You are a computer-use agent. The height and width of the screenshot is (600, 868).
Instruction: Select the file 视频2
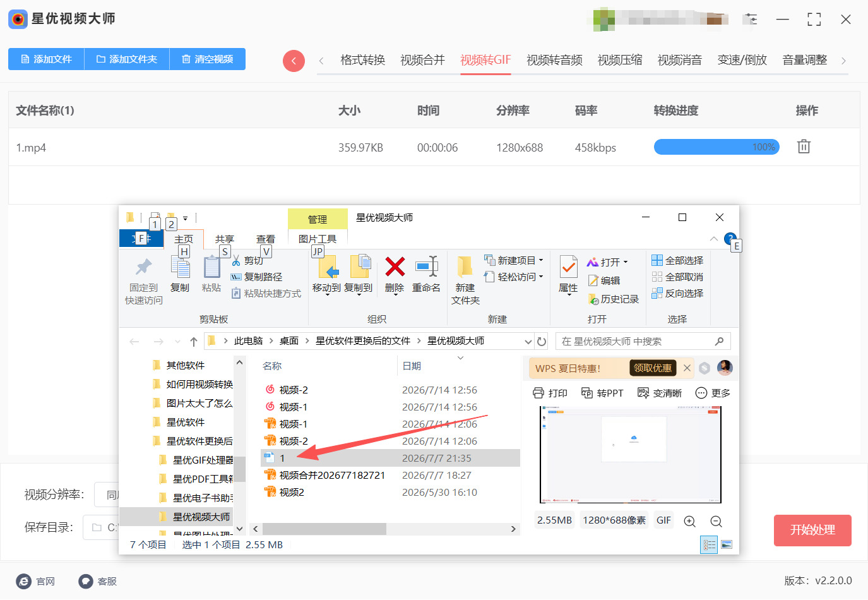point(292,492)
